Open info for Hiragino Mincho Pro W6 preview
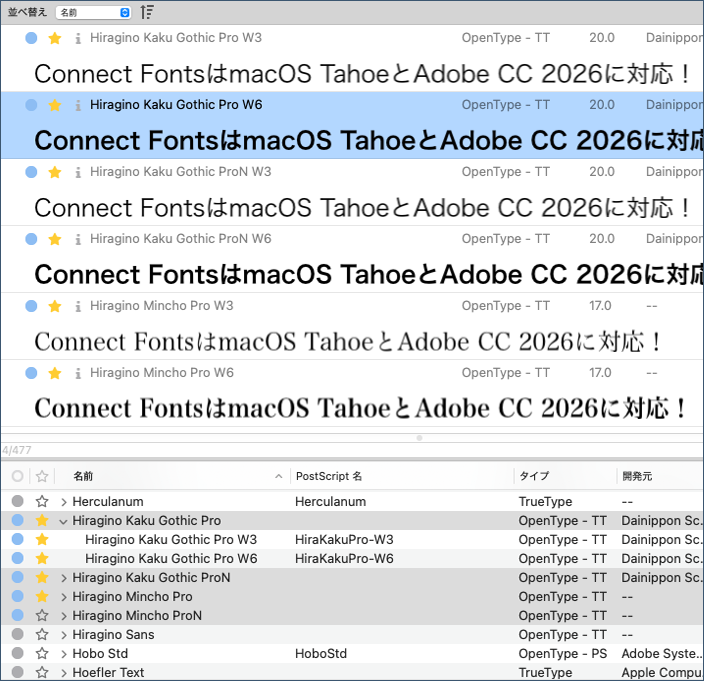 pyautogui.click(x=78, y=373)
